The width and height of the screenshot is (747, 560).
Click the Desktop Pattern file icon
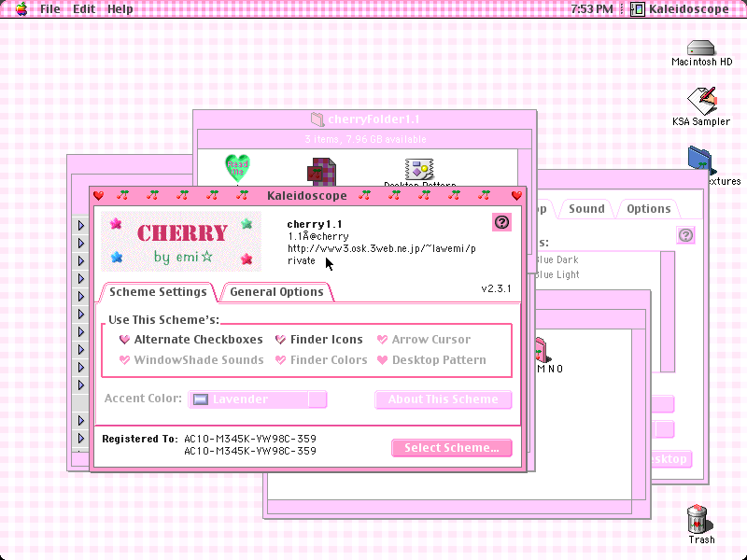pyautogui.click(x=419, y=170)
